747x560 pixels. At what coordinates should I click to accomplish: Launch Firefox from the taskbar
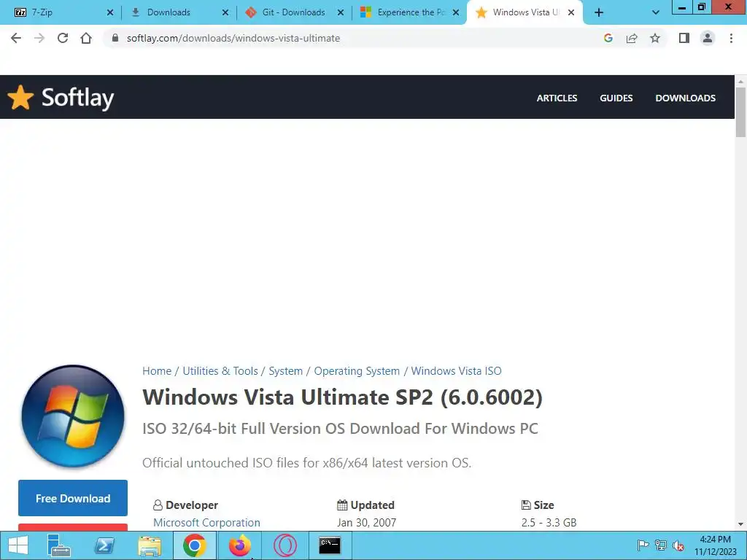click(x=239, y=545)
